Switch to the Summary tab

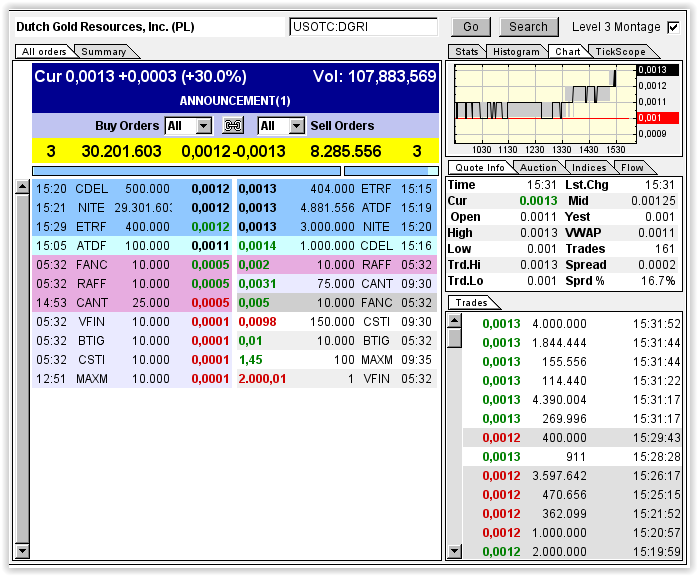click(x=103, y=52)
